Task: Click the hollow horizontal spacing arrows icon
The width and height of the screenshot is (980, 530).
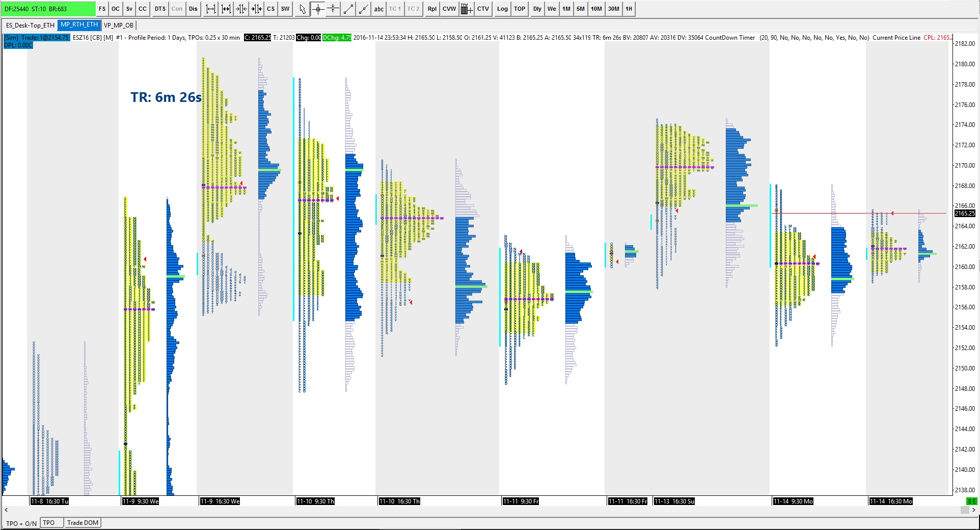Action: pos(211,9)
